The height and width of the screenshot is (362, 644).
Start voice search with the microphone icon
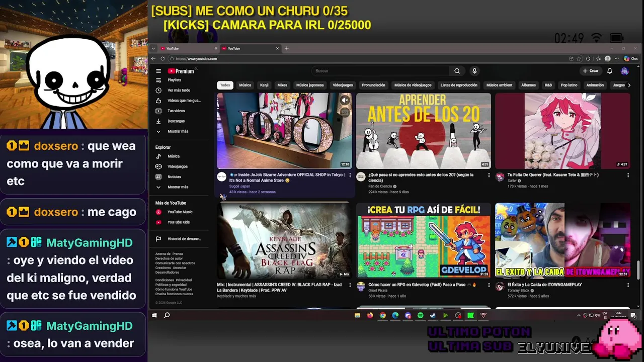click(474, 71)
